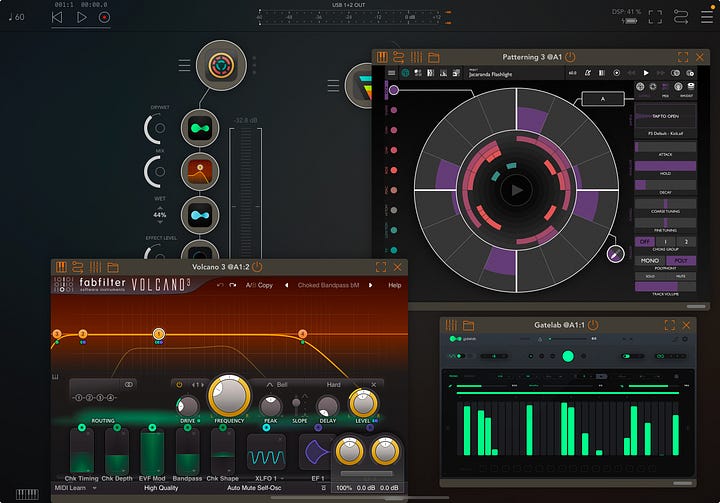
Task: Enable Patterning toolbar record circle
Action: (x=617, y=73)
